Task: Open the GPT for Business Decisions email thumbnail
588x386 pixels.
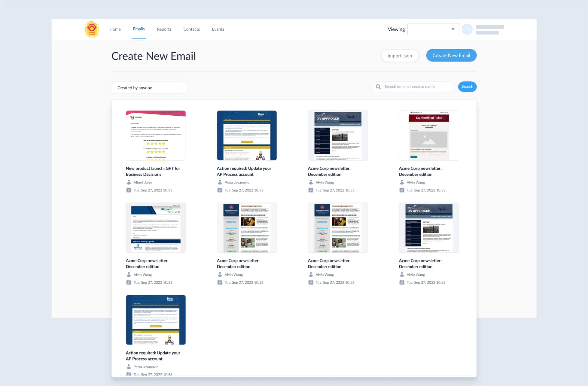Action: (x=156, y=135)
